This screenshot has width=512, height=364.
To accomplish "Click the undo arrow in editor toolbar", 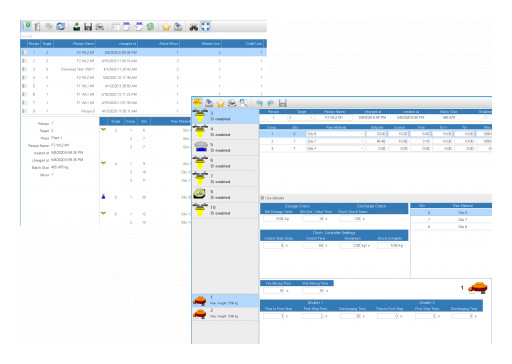I will click(x=259, y=103).
